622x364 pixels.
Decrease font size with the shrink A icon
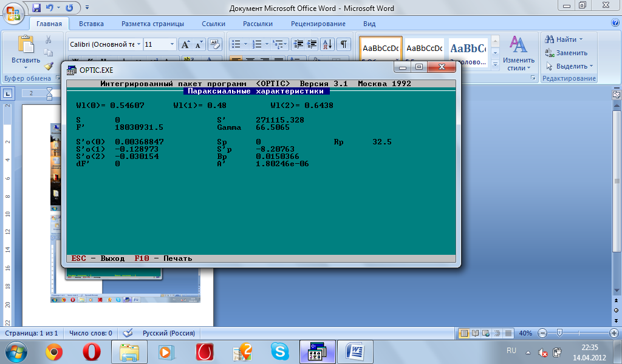point(199,44)
